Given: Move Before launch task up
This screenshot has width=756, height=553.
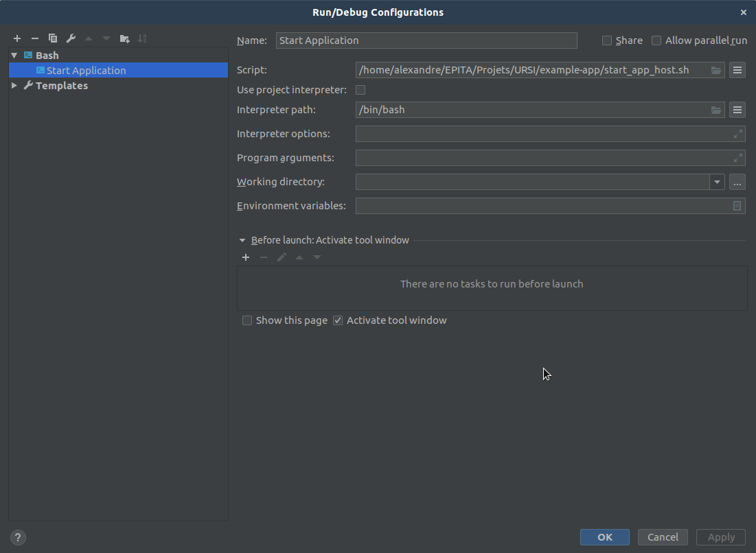Looking at the screenshot, I should pyautogui.click(x=299, y=257).
